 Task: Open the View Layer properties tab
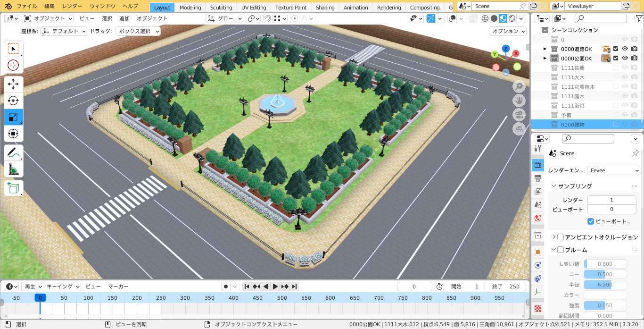pyautogui.click(x=538, y=192)
